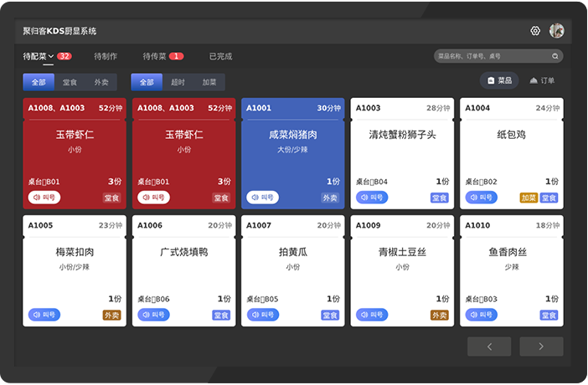The height and width of the screenshot is (385, 588).
Task: Filter by 堂食 orders
Action: point(70,82)
